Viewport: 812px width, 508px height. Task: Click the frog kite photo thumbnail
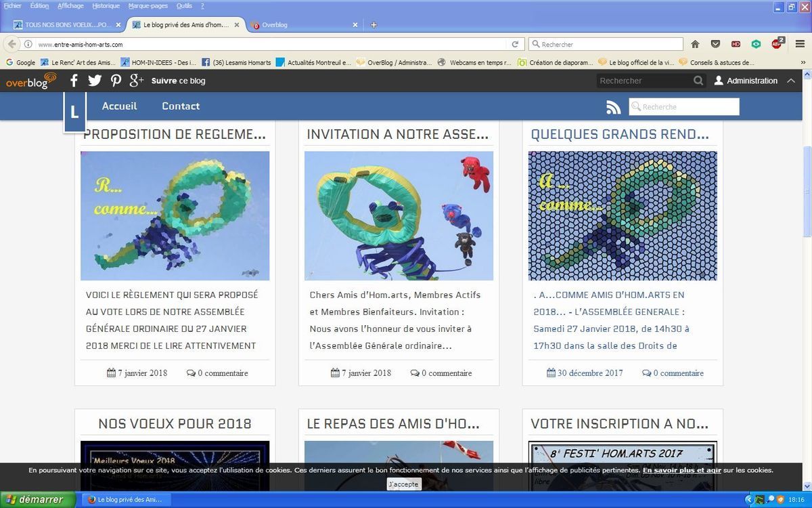pos(399,215)
